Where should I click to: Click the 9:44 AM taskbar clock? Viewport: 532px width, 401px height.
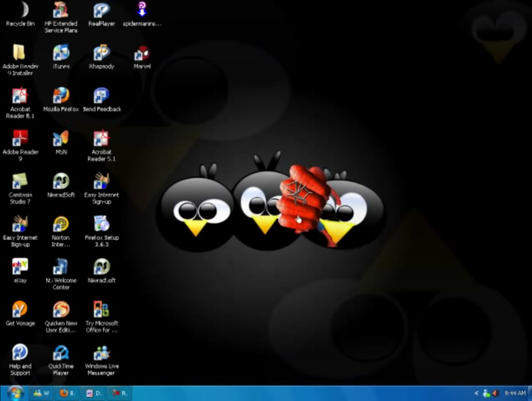[515, 393]
